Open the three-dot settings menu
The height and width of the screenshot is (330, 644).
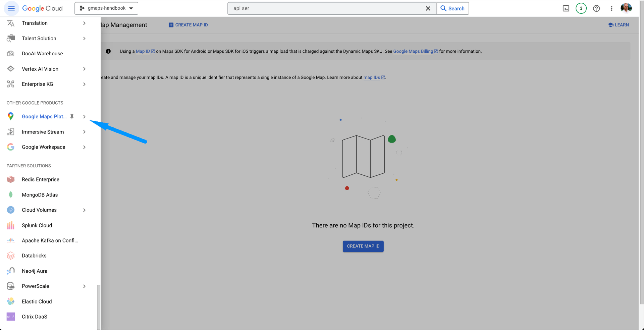[x=611, y=8]
